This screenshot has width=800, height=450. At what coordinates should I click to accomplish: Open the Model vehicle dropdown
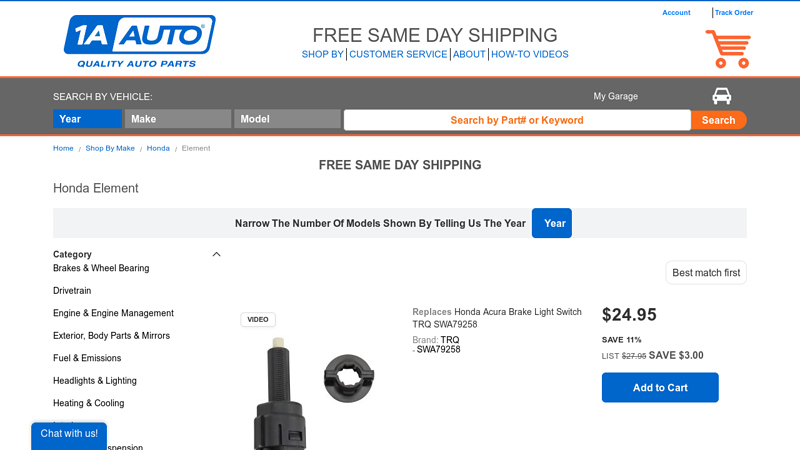[x=287, y=119]
